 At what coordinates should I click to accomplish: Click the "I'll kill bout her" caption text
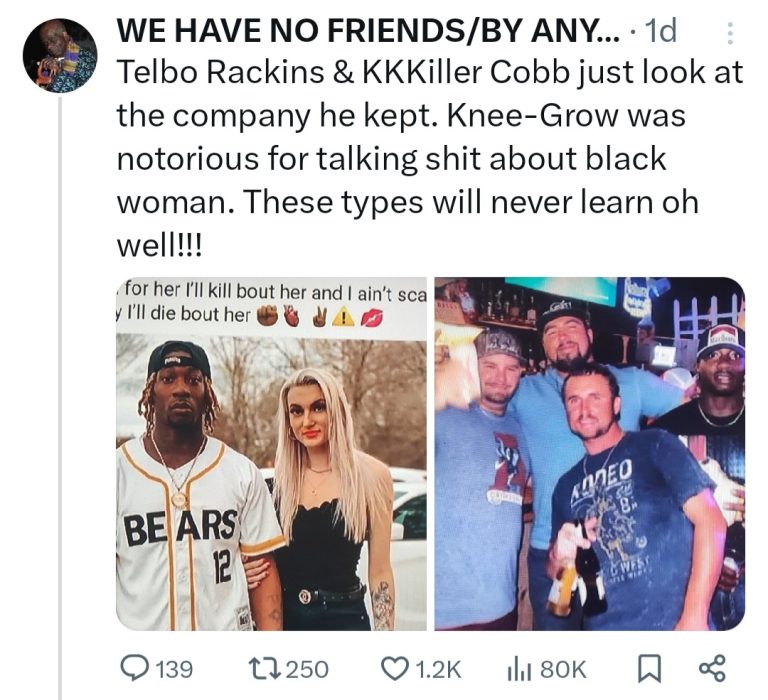tap(230, 293)
